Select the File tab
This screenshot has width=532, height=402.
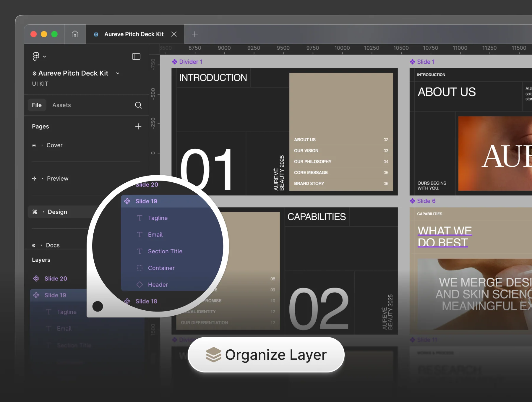[x=37, y=105]
